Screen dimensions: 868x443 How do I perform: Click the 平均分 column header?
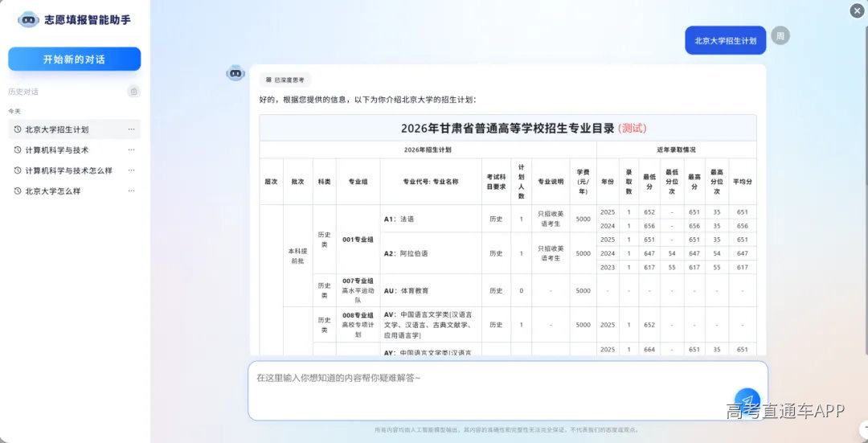[x=743, y=182]
